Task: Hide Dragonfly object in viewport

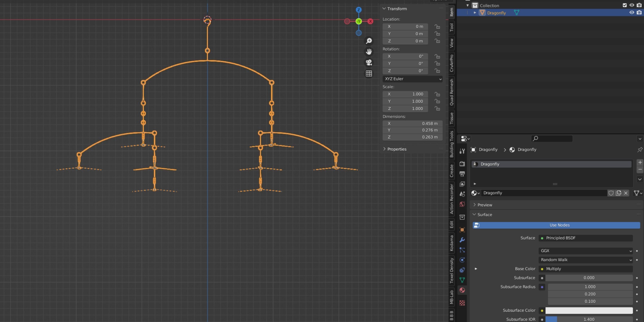Action: click(632, 12)
